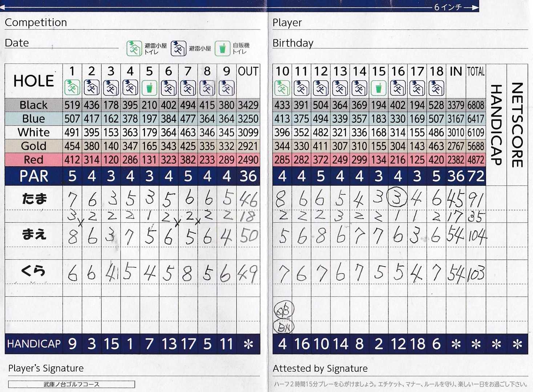Click the green shelter icon under hole 1
The width and height of the screenshot is (533, 392).
(72, 88)
